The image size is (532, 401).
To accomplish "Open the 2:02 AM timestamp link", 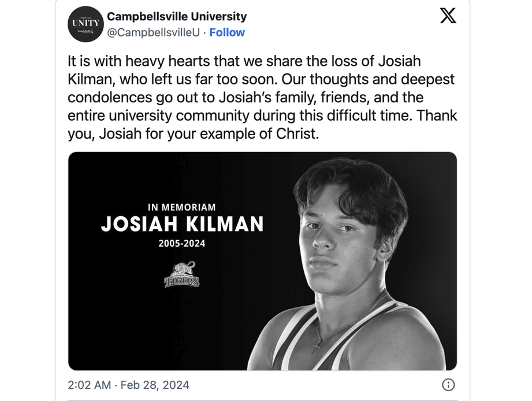I will (x=89, y=385).
